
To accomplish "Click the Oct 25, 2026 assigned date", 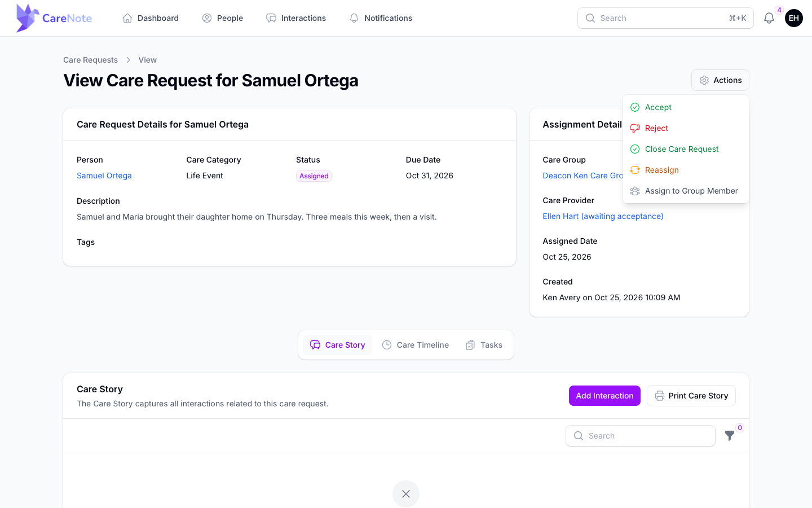I will pyautogui.click(x=567, y=257).
